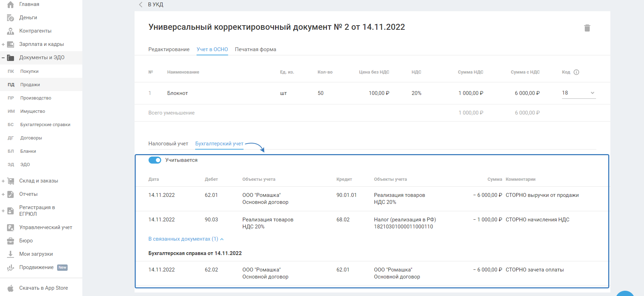The height and width of the screenshot is (296, 644).
Task: Expand Зарплата и кадры with plus sign
Action: tap(3, 44)
